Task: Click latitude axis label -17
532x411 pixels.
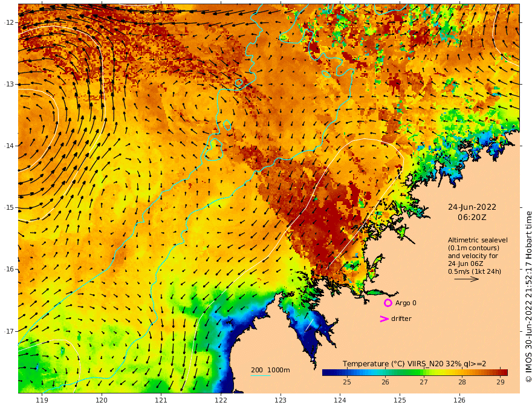Action: coord(9,331)
